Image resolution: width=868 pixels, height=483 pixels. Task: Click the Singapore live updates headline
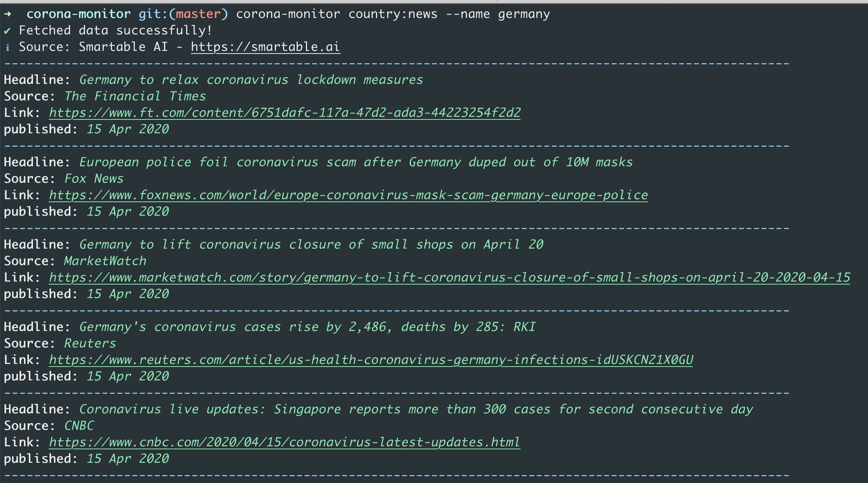(416, 409)
